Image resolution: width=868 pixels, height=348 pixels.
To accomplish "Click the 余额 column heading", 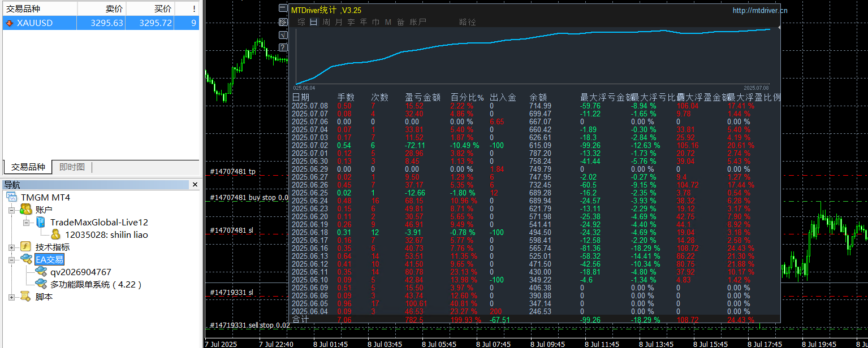I will (538, 97).
